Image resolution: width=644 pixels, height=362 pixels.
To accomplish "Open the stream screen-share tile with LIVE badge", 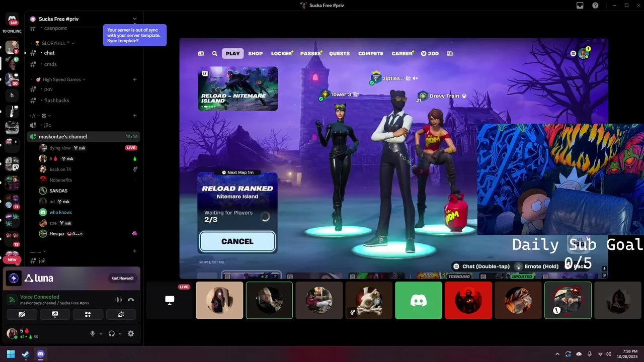I will 170,300.
